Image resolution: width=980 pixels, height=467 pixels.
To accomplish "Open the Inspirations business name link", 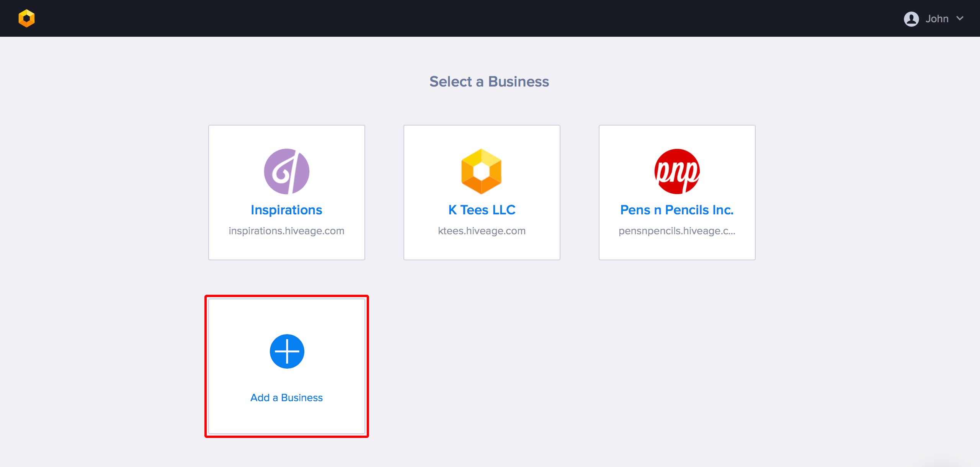I will tap(286, 210).
